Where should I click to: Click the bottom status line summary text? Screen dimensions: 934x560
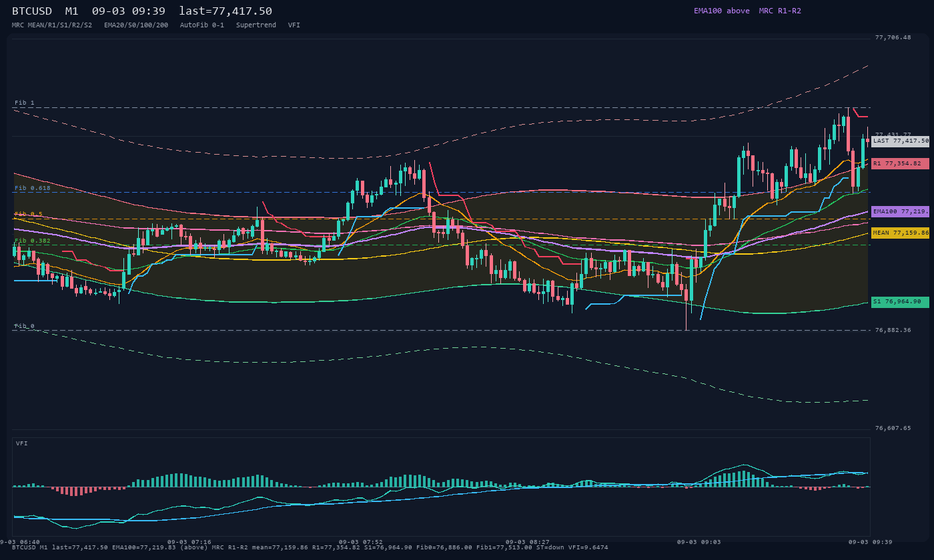pos(310,547)
